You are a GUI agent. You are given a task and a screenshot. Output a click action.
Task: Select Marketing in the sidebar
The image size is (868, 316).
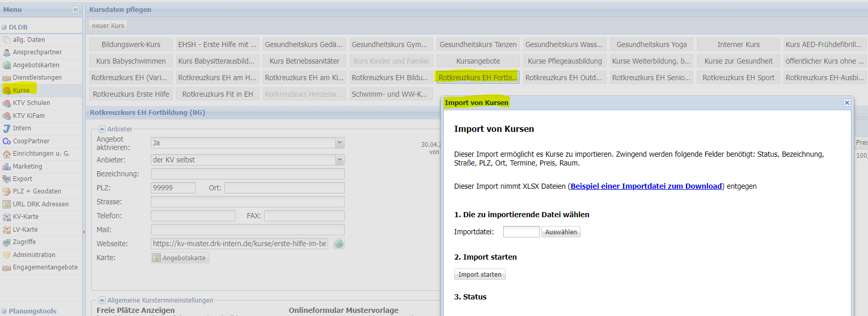point(27,167)
